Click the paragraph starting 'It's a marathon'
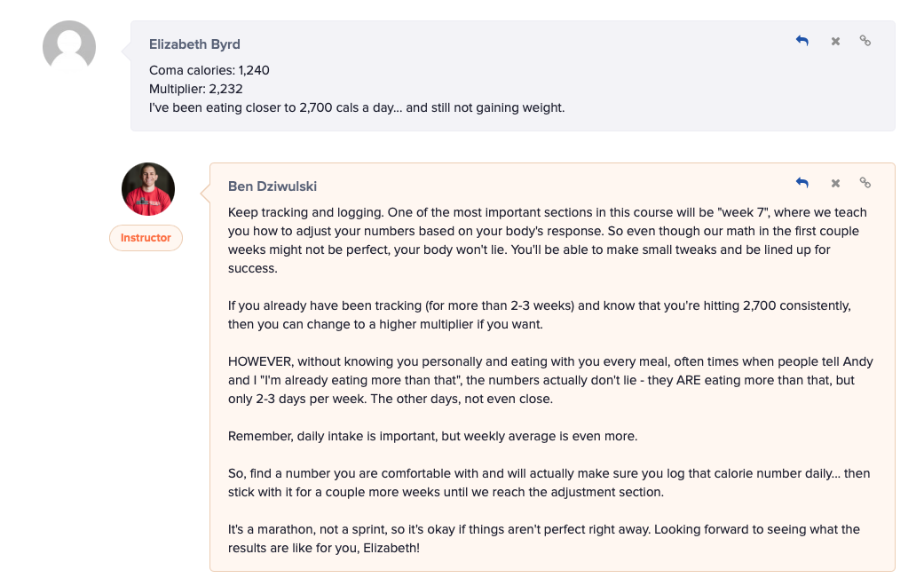Viewport: 924px width, 586px height. [x=544, y=539]
